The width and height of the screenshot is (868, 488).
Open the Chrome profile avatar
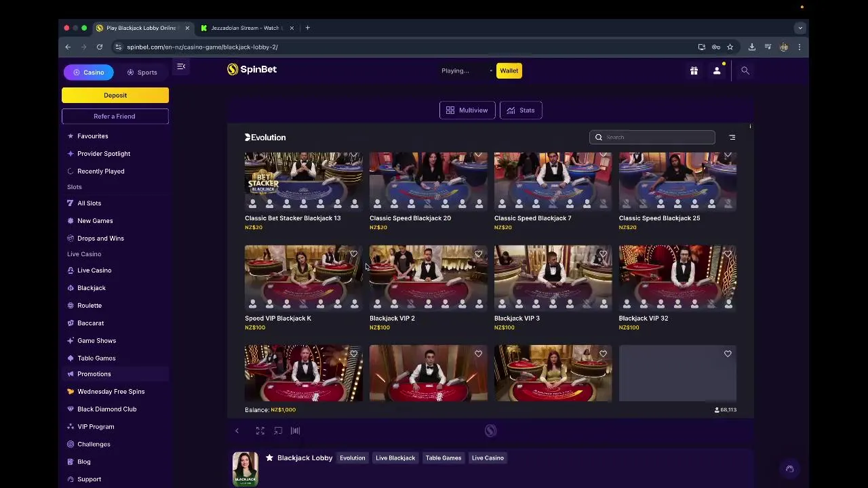(x=784, y=47)
